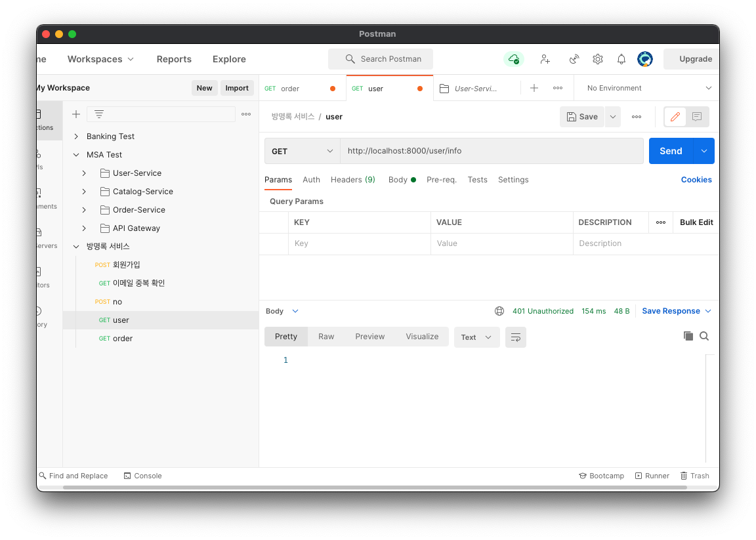Collapse the 방명록 서비스 collection
756x540 pixels.
75,246
